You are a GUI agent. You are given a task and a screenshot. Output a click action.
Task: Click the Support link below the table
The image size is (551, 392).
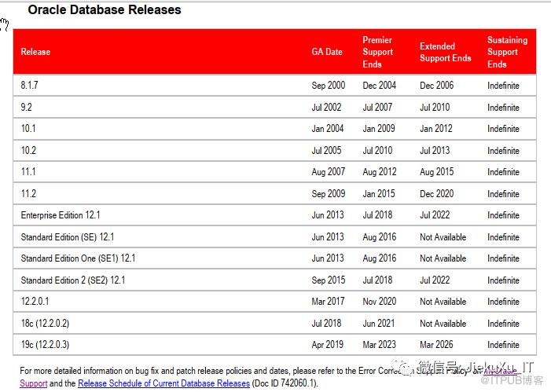(x=33, y=383)
